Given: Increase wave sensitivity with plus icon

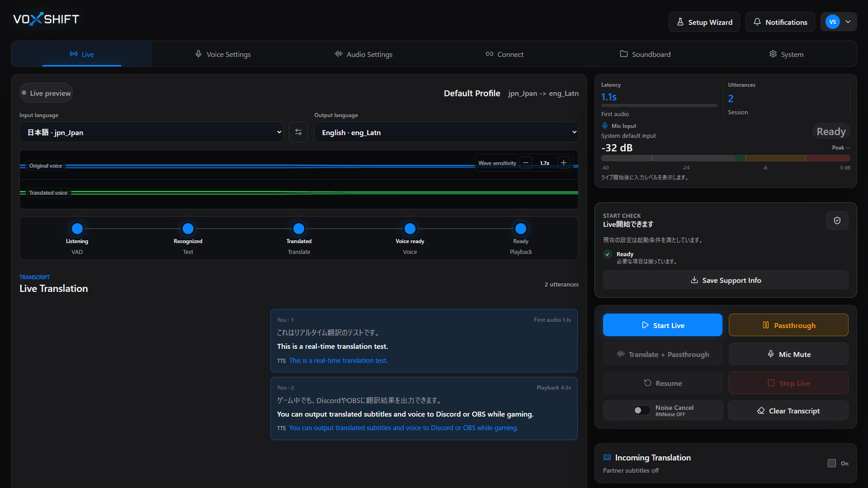Looking at the screenshot, I should pos(564,163).
